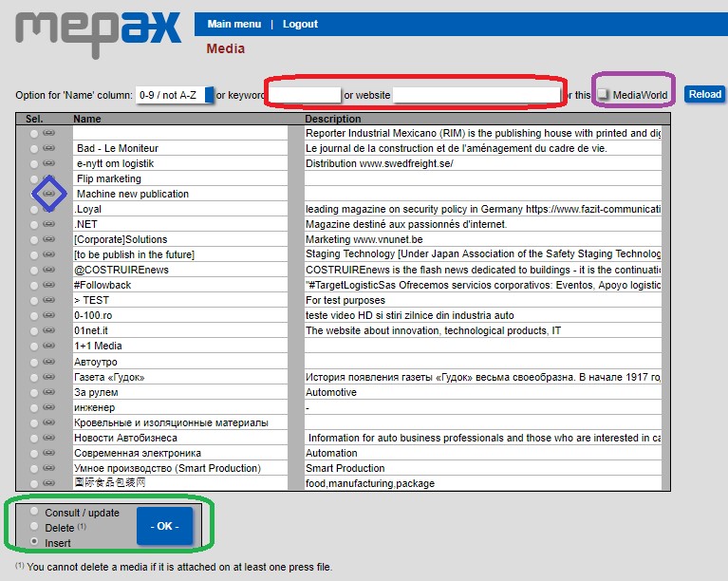Click the website search input field

pyautogui.click(x=476, y=95)
